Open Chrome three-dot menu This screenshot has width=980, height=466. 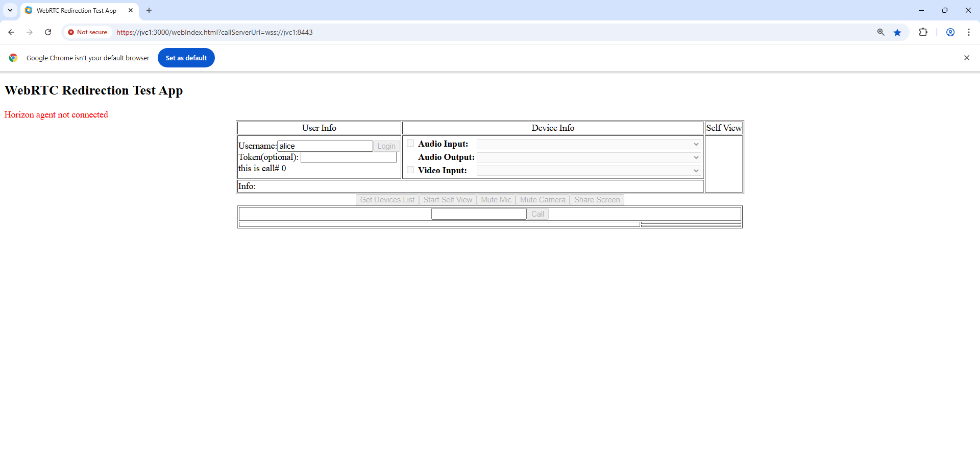click(x=968, y=32)
